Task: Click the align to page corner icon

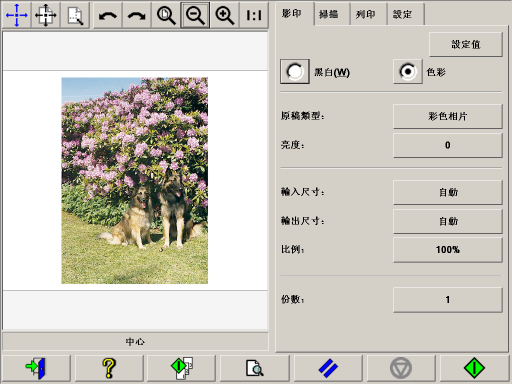Action: click(75, 15)
